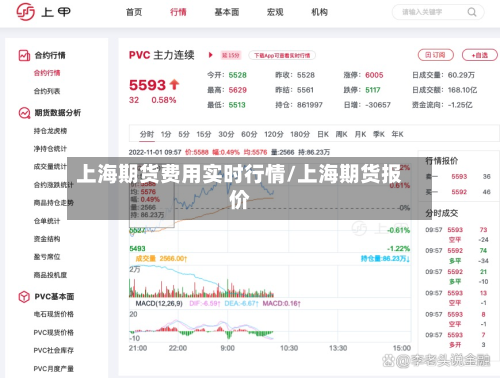Click the 订阅 button

(436, 55)
